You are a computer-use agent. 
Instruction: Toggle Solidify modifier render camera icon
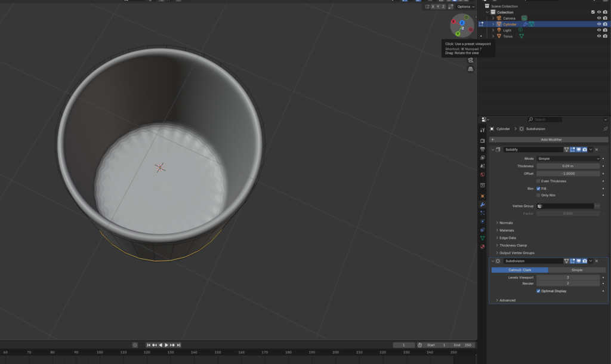[x=585, y=149]
